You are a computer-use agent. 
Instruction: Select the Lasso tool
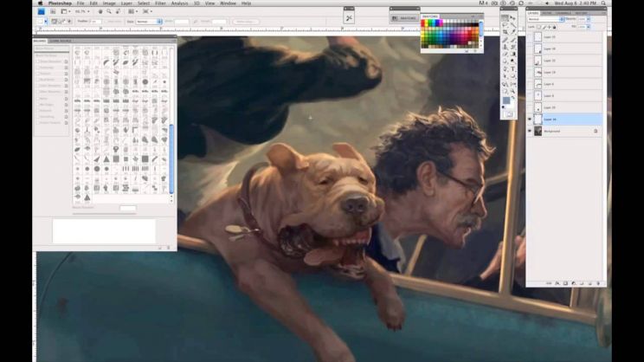click(x=505, y=25)
